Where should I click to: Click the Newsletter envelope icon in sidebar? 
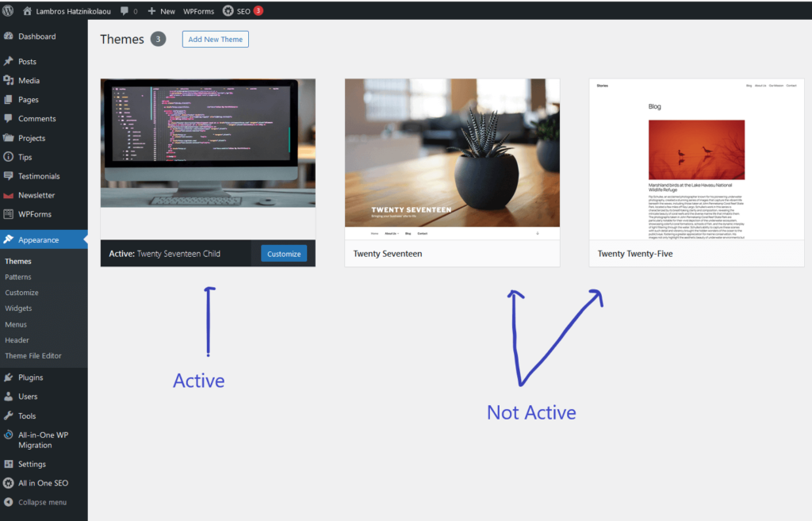click(9, 195)
